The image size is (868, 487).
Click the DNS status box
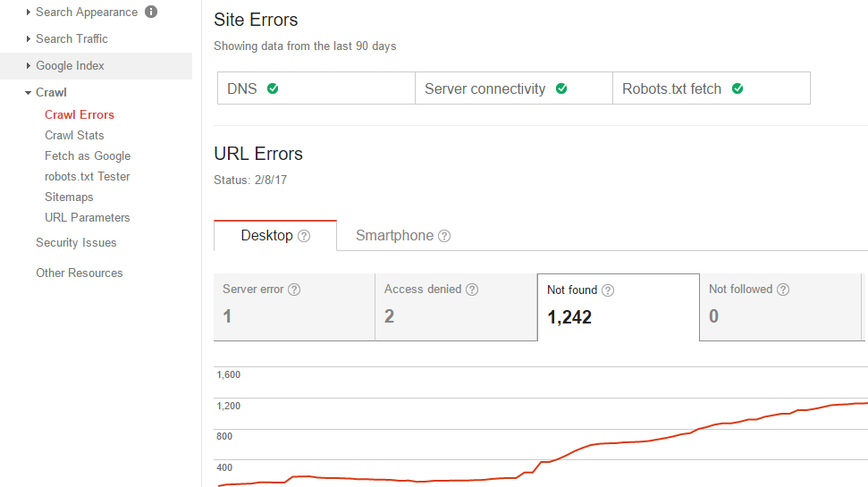[316, 88]
